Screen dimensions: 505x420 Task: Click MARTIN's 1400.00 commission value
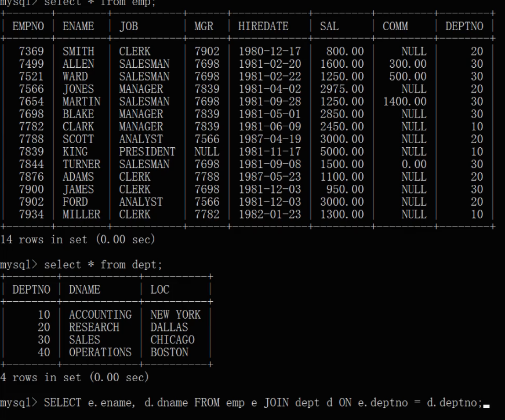(x=405, y=101)
